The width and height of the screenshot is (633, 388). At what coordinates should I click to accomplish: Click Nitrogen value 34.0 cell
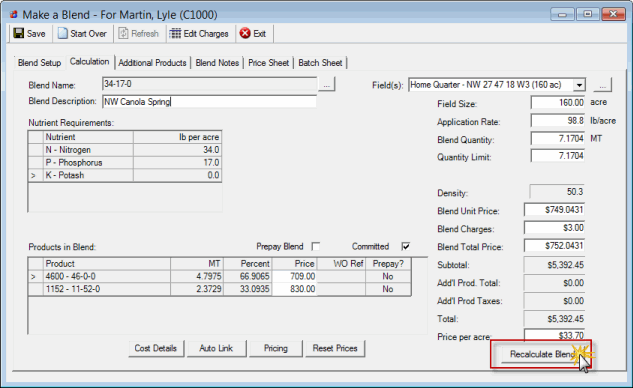tap(177, 150)
